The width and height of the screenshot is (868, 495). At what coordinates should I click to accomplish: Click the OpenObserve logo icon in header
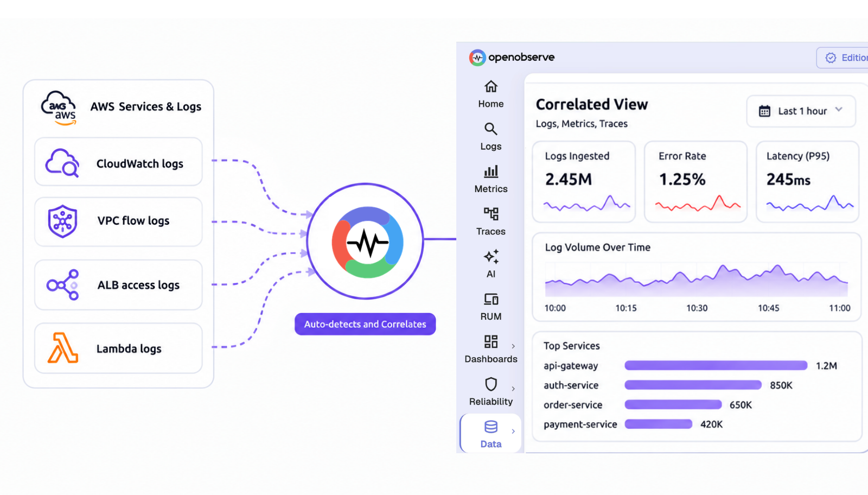tap(477, 58)
